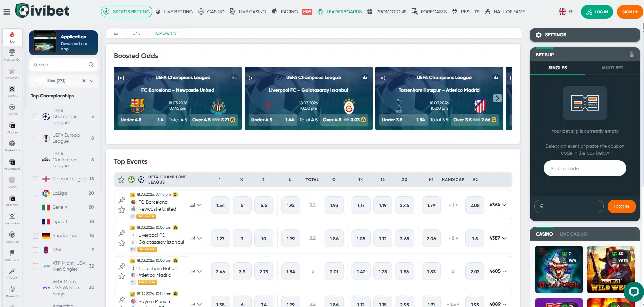The width and height of the screenshot is (644, 307).
Task: Expand 4387 markets for Liverpool match
Action: 498,238
